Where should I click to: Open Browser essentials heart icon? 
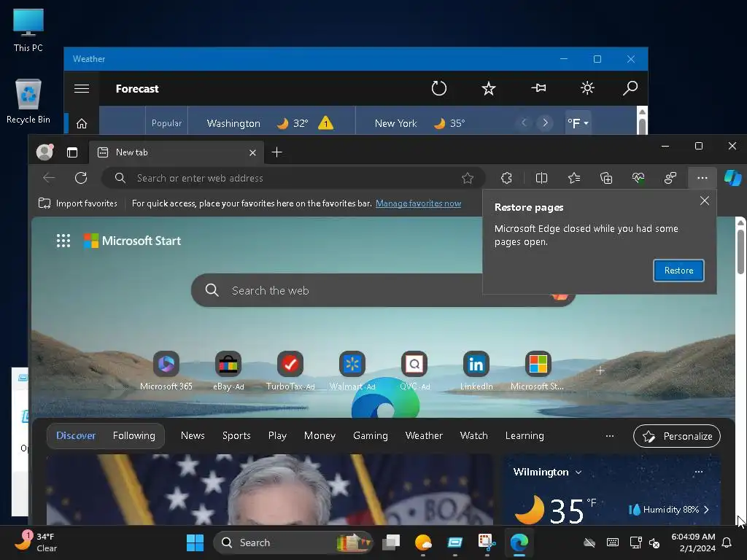click(638, 178)
